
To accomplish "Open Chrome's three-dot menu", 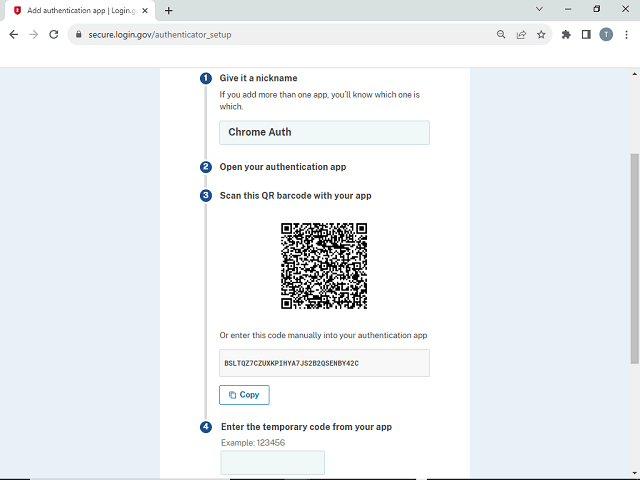I will coord(627,35).
